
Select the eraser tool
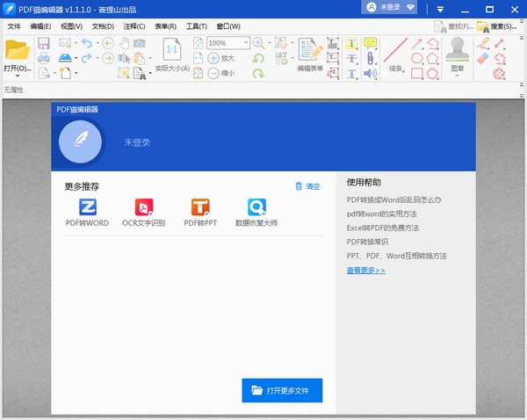pyautogui.click(x=483, y=58)
